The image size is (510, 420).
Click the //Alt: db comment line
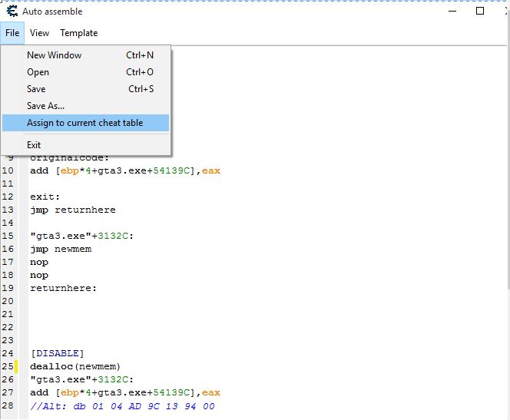pos(122,406)
